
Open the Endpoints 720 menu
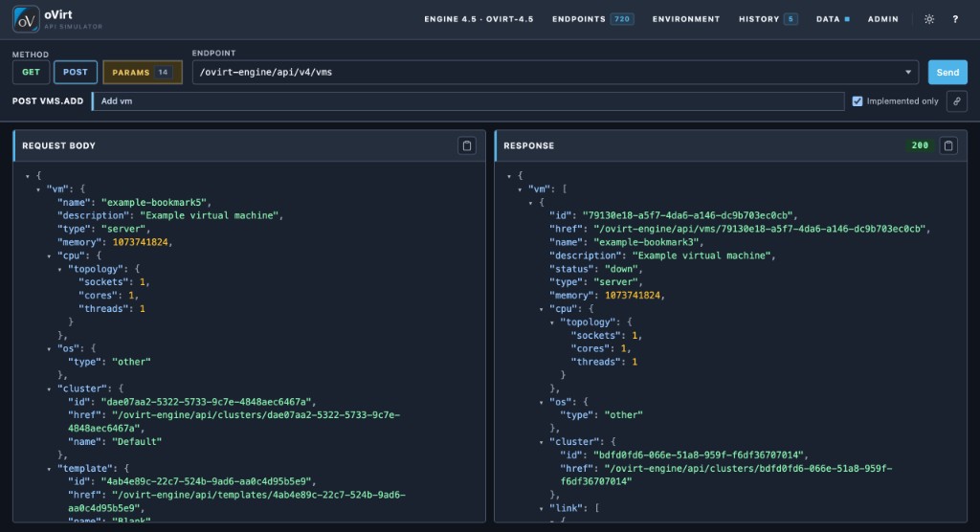592,19
